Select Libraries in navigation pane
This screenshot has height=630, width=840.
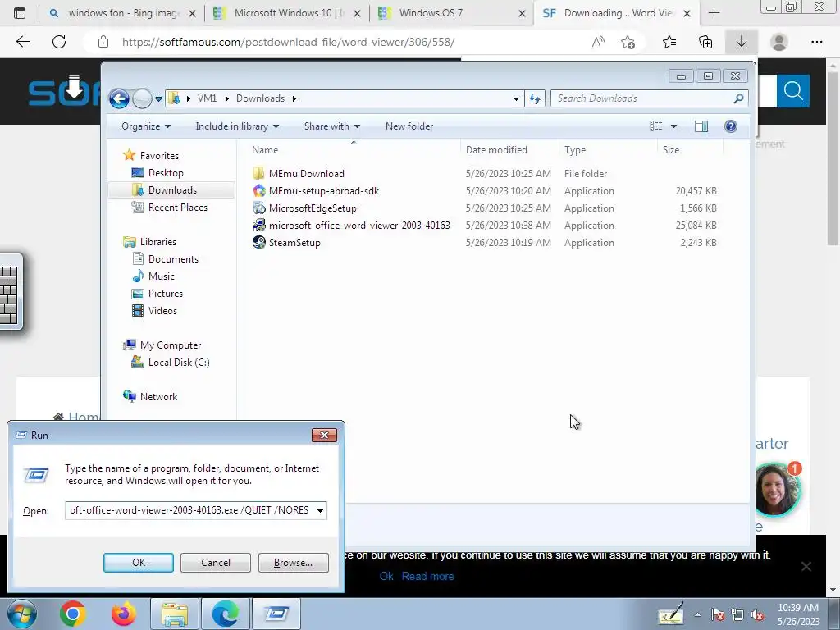click(158, 242)
